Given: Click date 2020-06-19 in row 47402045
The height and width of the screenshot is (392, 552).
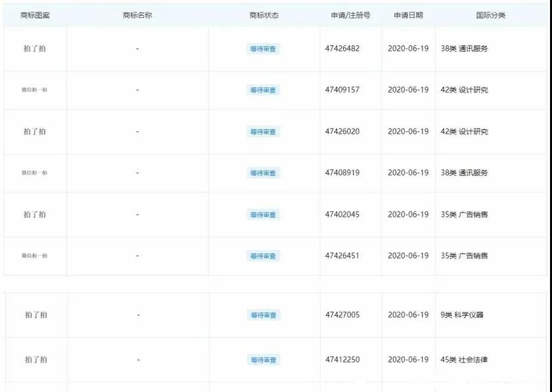Looking at the screenshot, I should [408, 214].
